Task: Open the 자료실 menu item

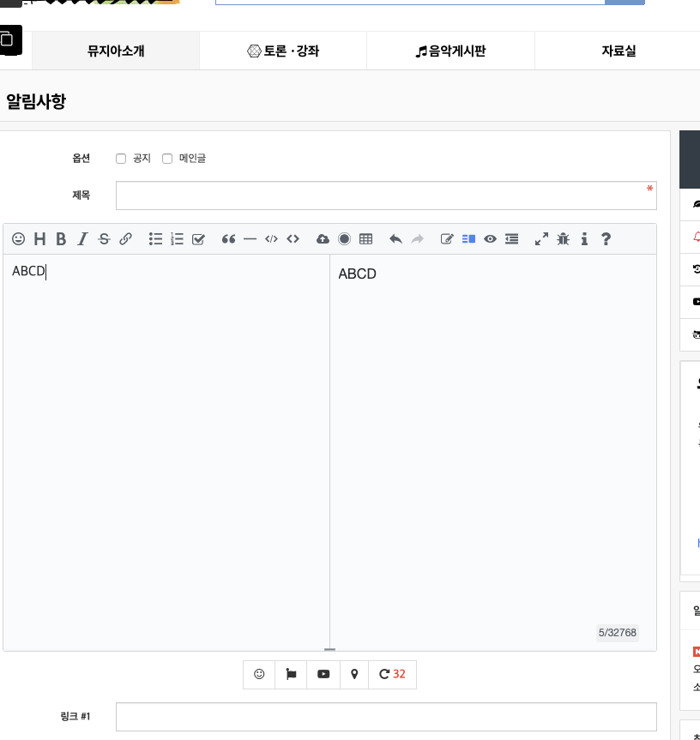Action: point(618,51)
